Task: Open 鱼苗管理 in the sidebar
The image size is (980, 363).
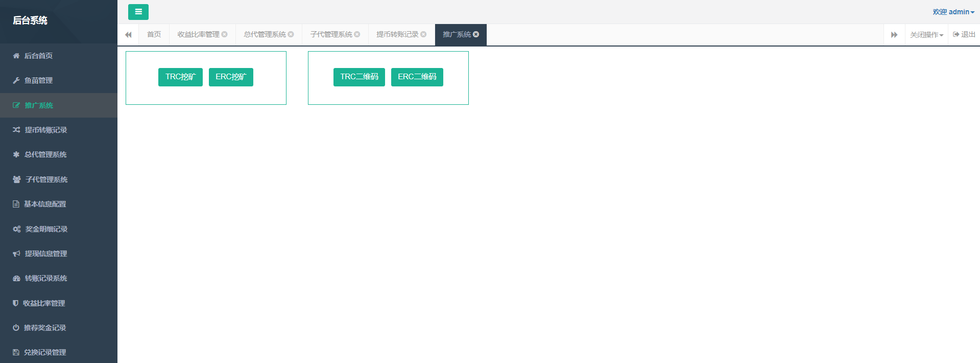Action: pos(59,80)
